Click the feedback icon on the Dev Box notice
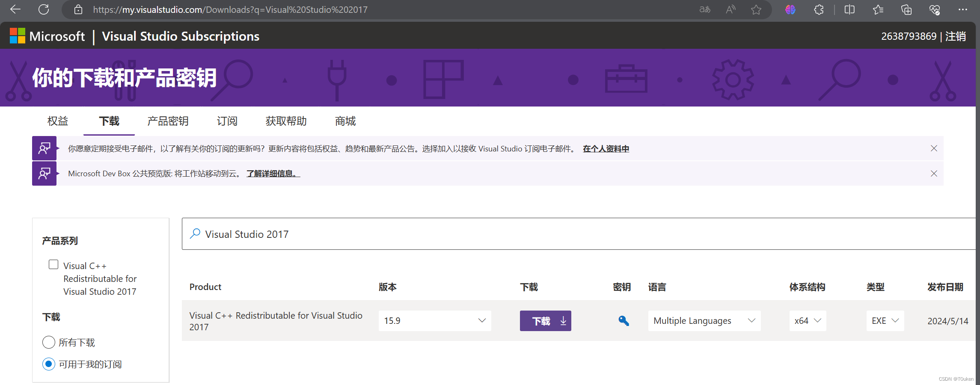Image resolution: width=980 pixels, height=385 pixels. point(44,173)
